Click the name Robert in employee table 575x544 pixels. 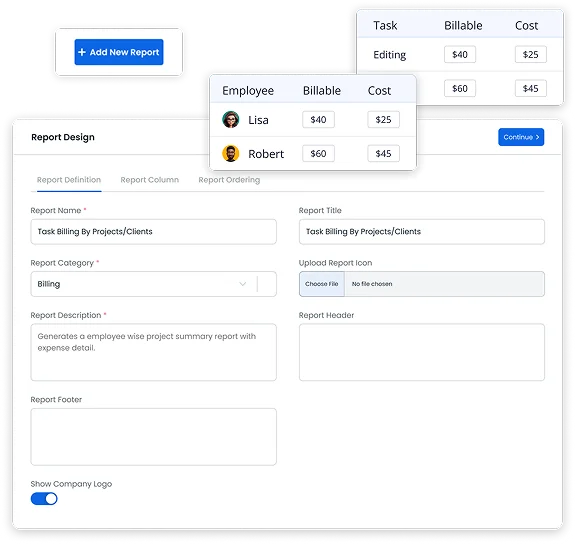(x=266, y=154)
